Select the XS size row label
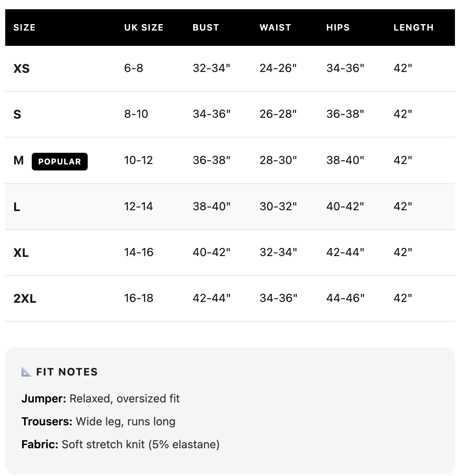Viewport: 465px width, 476px height. (21, 68)
